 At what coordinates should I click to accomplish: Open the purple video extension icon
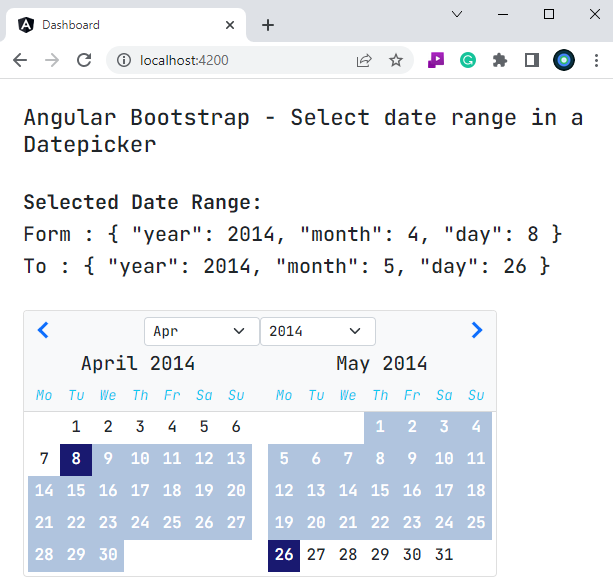(436, 60)
